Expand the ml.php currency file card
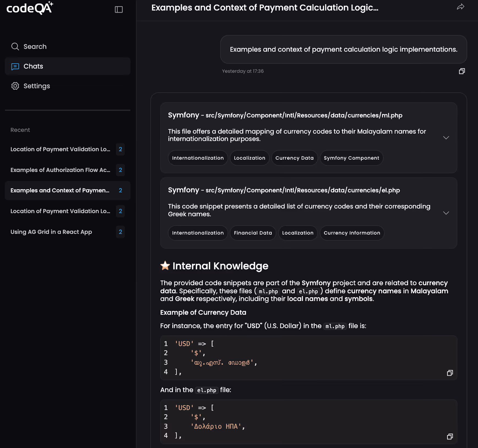This screenshot has height=448, width=478. (x=446, y=138)
